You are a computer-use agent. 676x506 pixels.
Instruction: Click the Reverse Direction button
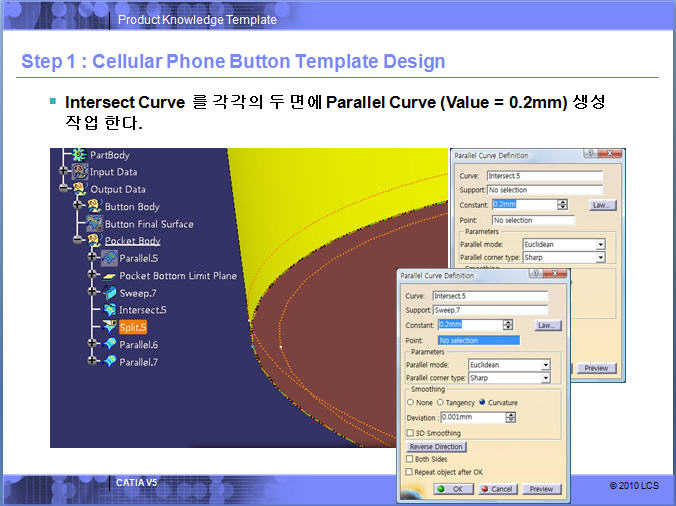[435, 446]
